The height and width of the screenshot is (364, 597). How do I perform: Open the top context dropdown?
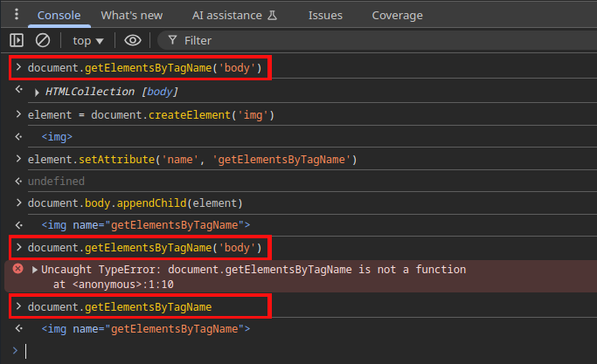tap(87, 40)
